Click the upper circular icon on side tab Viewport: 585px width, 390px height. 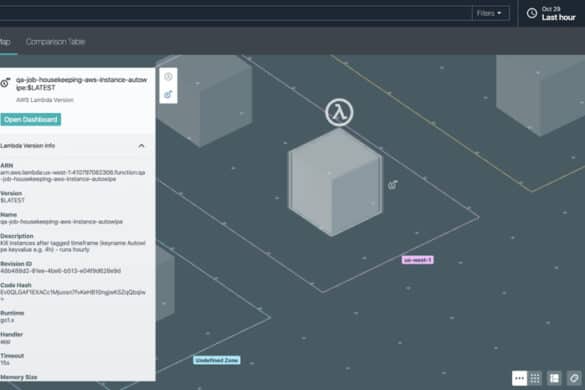click(x=168, y=77)
